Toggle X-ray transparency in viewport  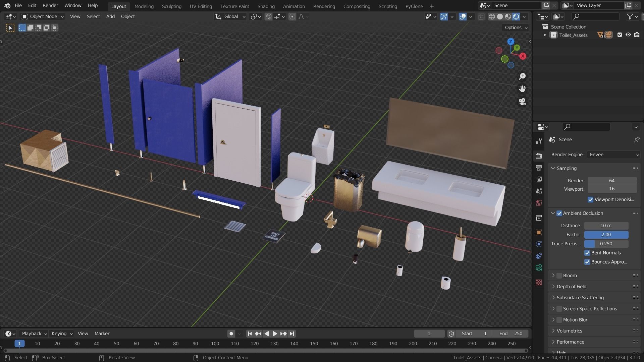pos(481,17)
